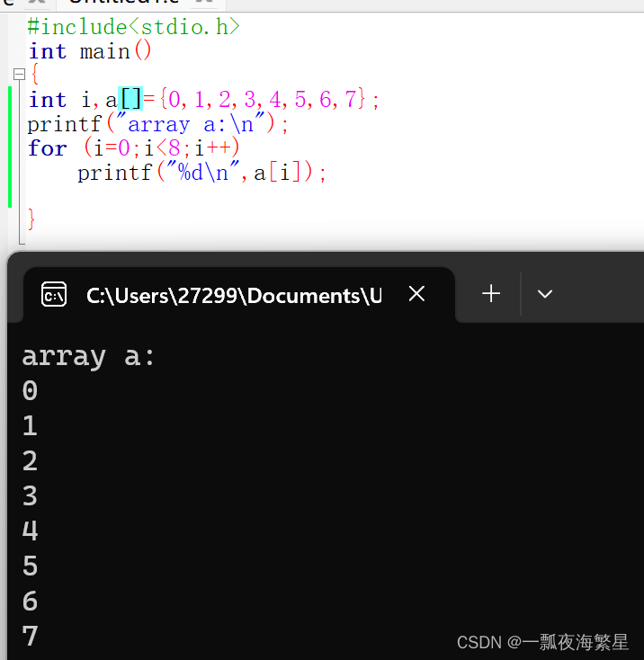The width and height of the screenshot is (644, 660).
Task: Collapse the main function code fold
Action: [x=20, y=74]
